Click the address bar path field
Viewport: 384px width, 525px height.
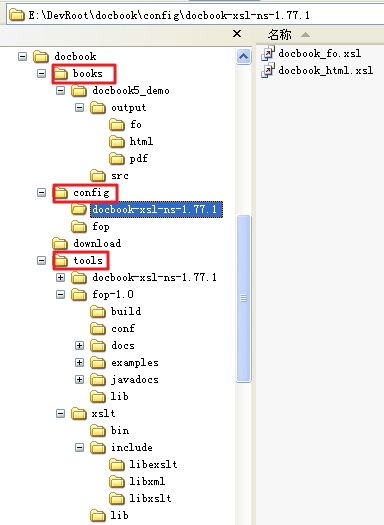click(195, 15)
